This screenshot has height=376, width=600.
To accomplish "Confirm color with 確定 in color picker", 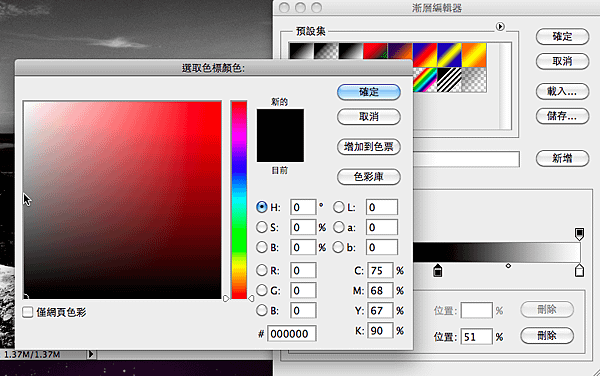I will point(369,92).
